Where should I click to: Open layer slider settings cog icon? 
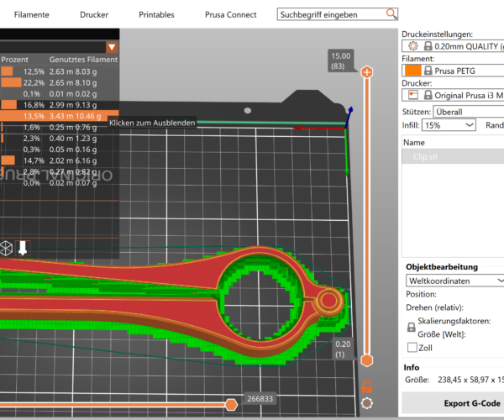(367, 403)
